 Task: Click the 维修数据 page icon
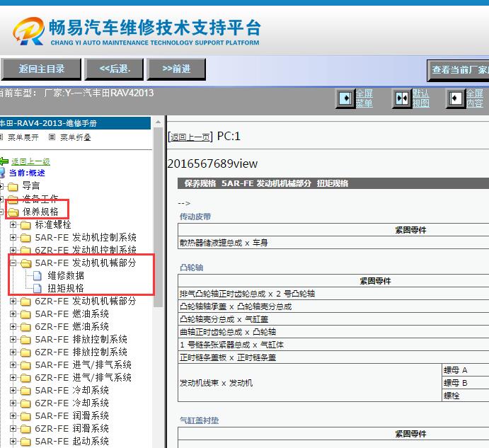click(38, 275)
